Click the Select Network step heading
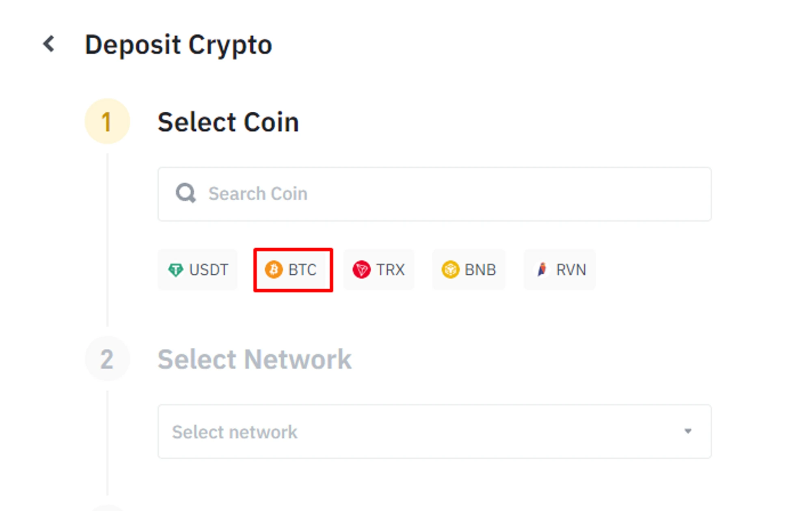Screen dimensions: 812x511 [255, 359]
